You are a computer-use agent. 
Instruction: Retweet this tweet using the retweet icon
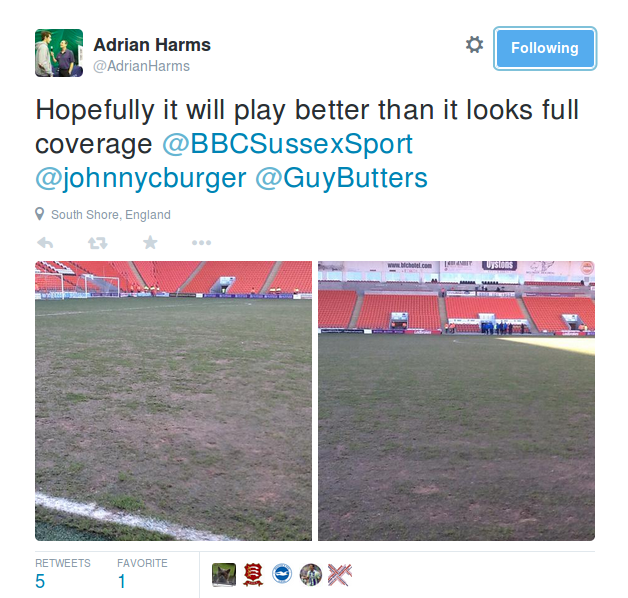point(98,243)
